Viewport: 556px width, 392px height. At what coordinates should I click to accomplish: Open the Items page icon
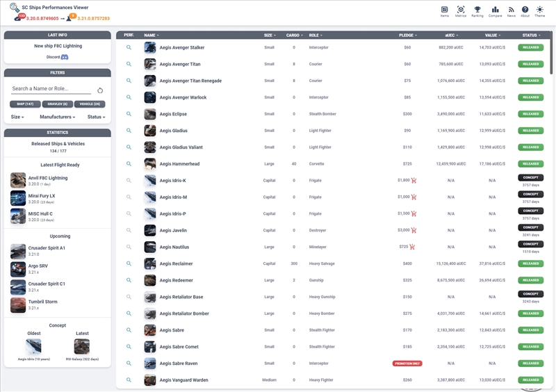(444, 10)
